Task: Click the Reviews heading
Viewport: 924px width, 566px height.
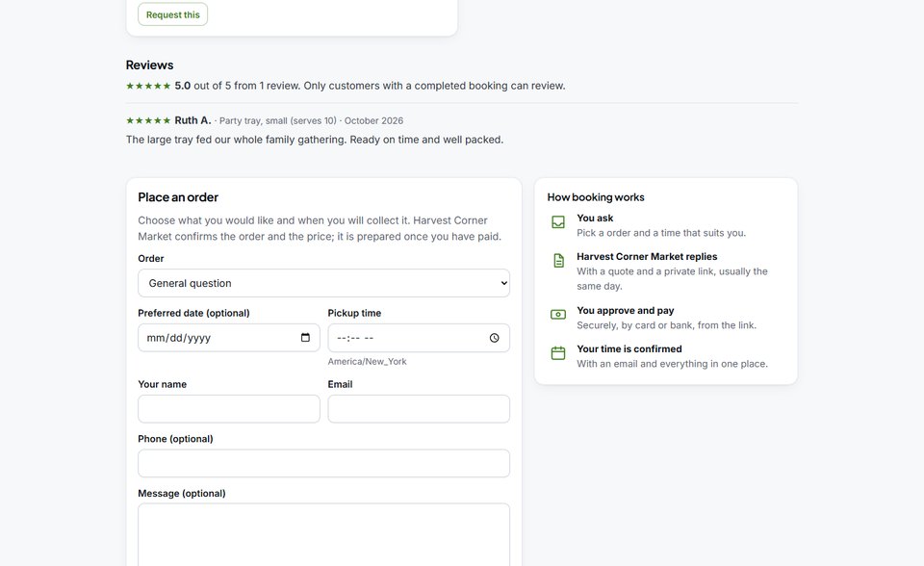Action: [150, 64]
